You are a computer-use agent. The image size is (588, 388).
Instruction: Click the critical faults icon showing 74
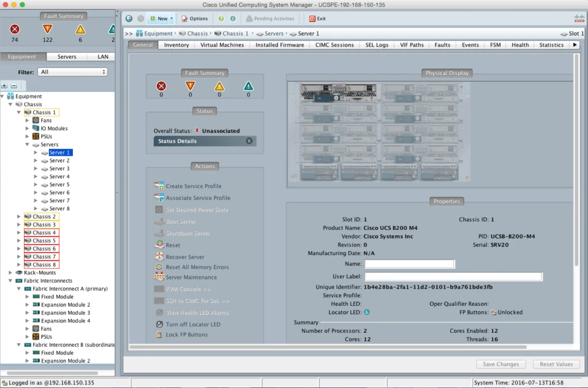coord(14,29)
